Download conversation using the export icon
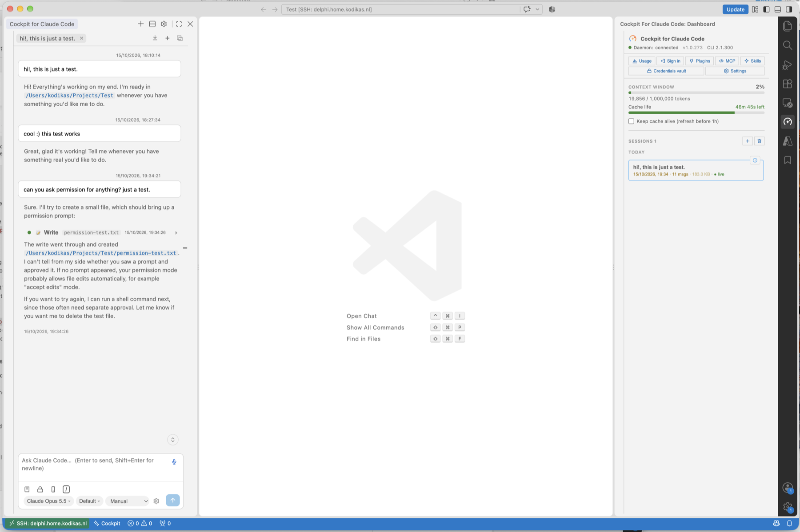The image size is (800, 532). tap(155, 38)
